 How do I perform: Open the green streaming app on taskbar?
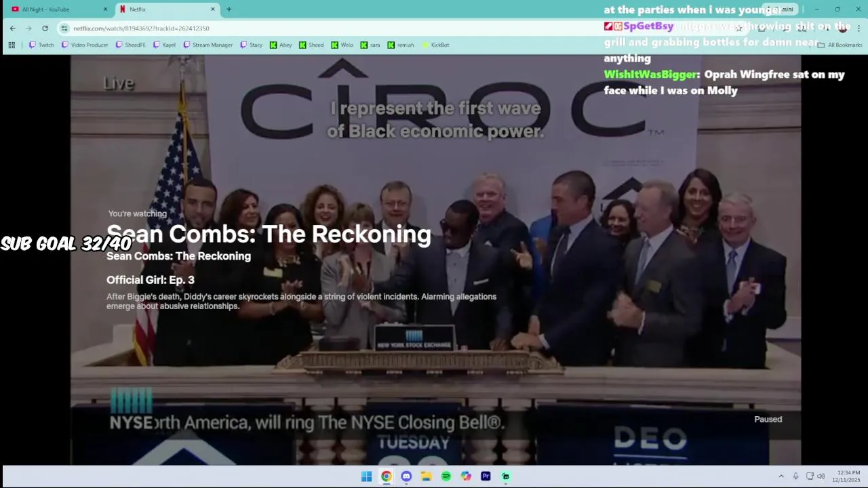(x=505, y=476)
